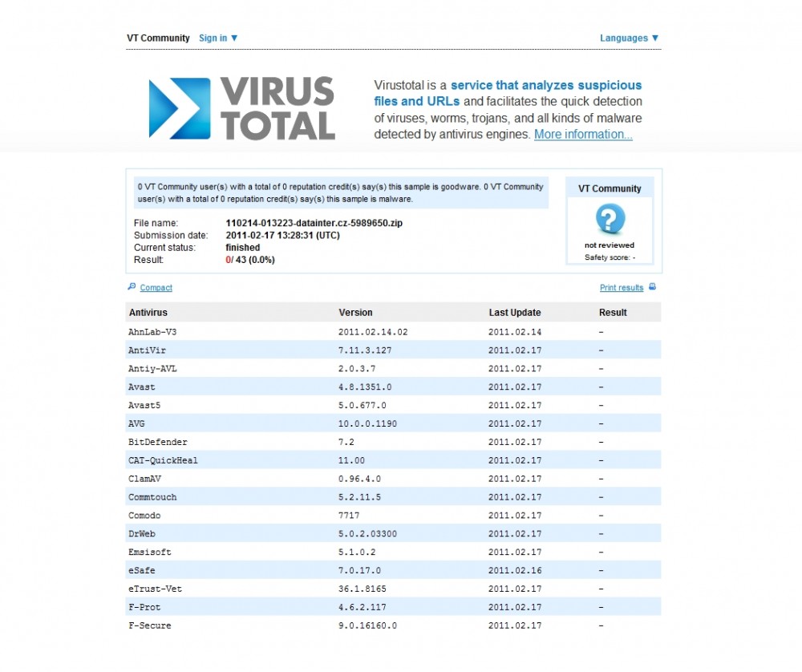The image size is (802, 672).
Task: Click the bold 'service that analyzes suspicious' text
Action: [x=545, y=85]
